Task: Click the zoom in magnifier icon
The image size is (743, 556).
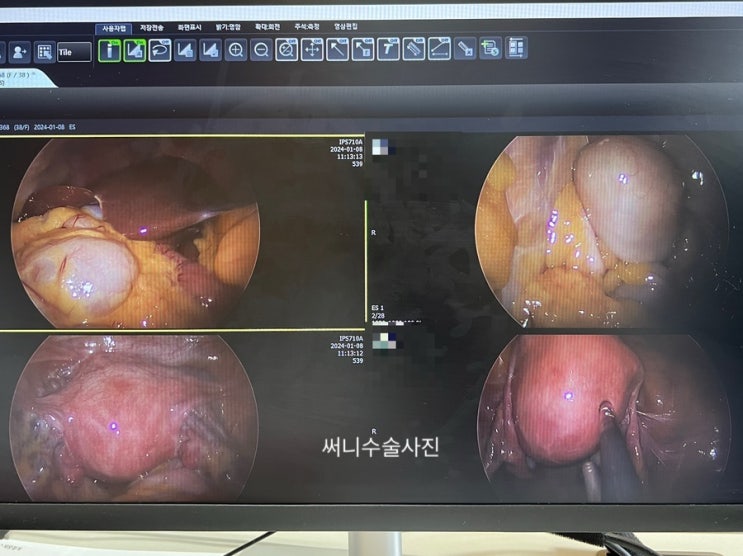Action: [x=236, y=49]
